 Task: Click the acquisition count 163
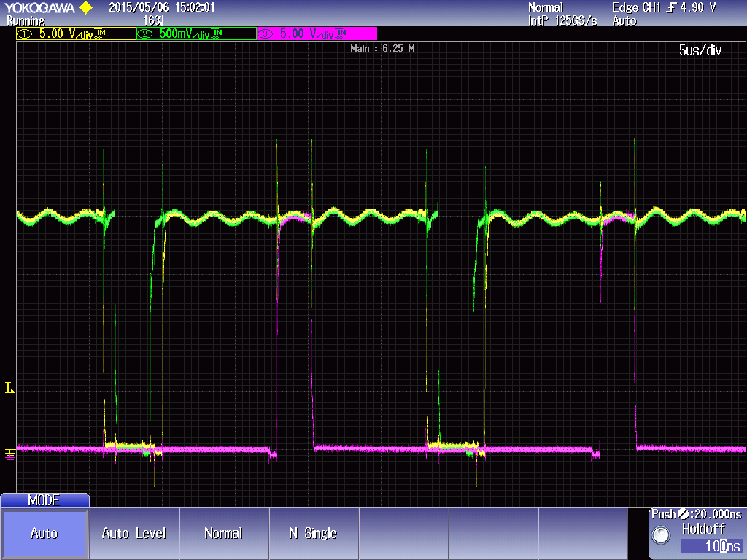(x=152, y=20)
